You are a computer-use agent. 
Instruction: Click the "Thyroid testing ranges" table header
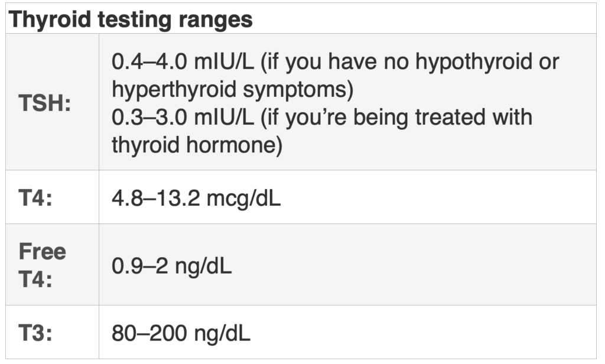(x=131, y=19)
